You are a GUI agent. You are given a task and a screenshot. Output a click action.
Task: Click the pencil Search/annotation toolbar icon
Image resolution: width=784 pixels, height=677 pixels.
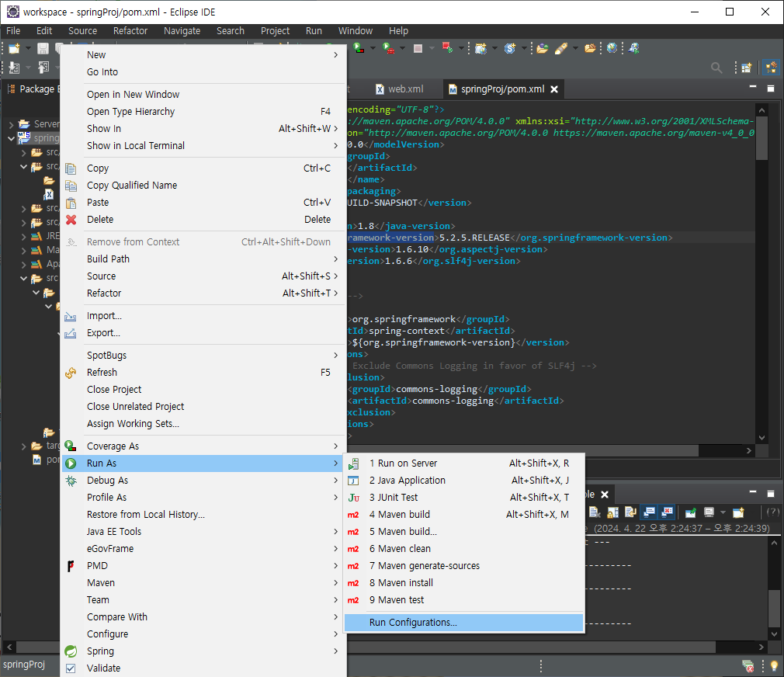coord(561,48)
